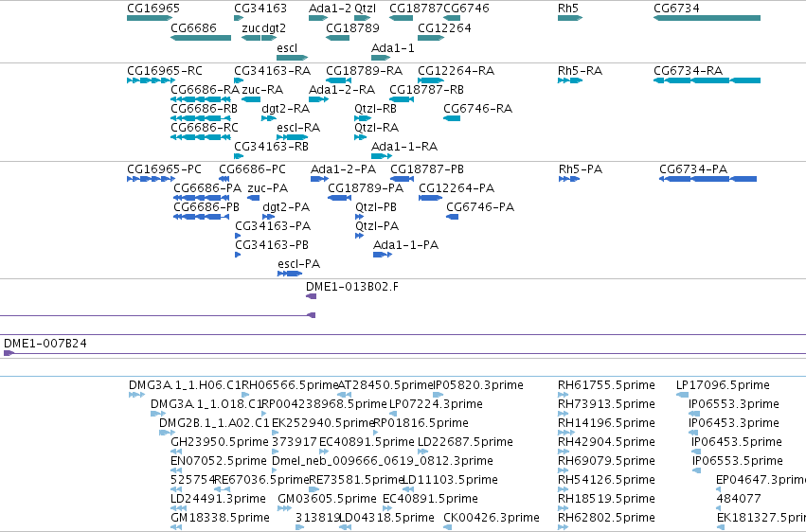Choose the LP07224.3prime EST
The height and width of the screenshot is (532, 806).
pyautogui.click(x=393, y=414)
